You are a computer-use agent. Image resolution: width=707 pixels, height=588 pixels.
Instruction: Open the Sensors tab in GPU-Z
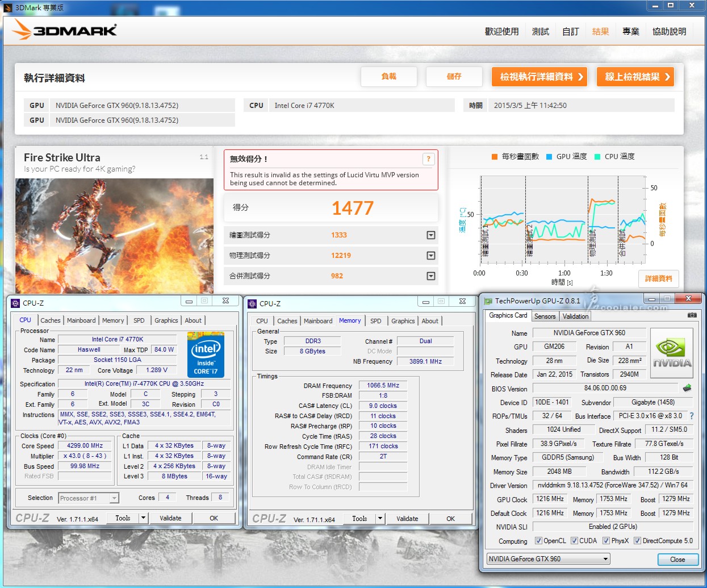click(x=545, y=316)
